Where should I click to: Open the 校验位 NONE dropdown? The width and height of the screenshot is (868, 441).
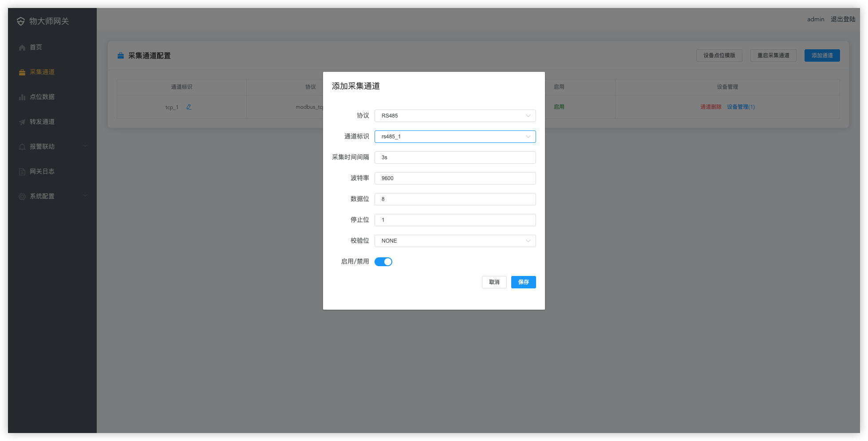(x=455, y=241)
